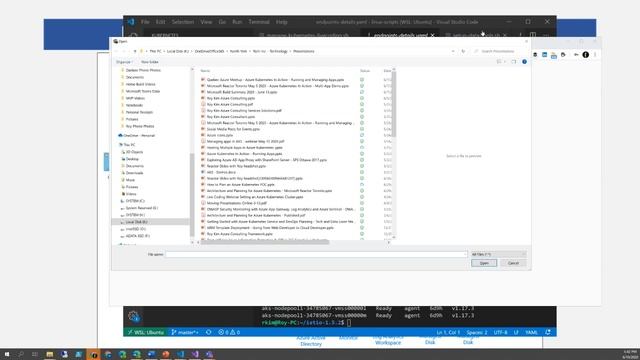Select Videos folder under This PC

(x=131, y=194)
